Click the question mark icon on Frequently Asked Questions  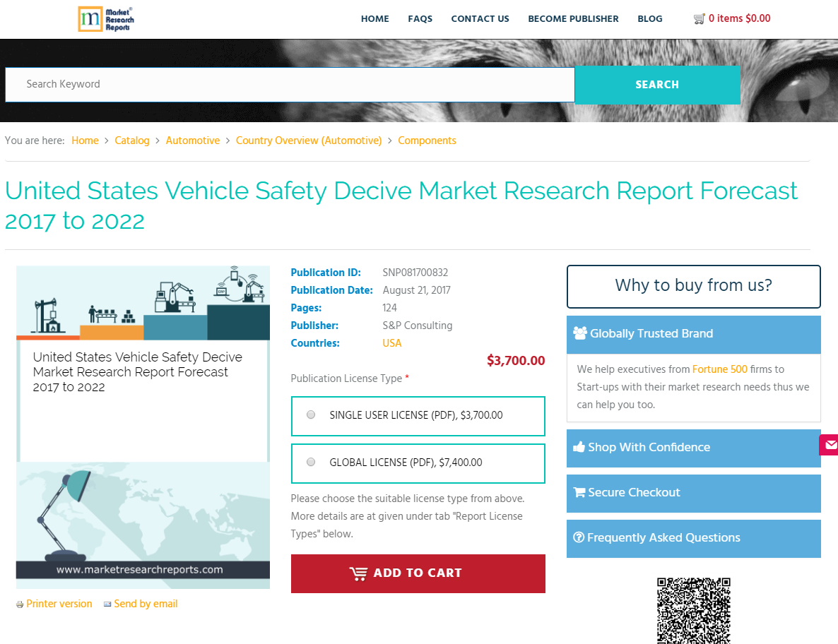tap(579, 537)
